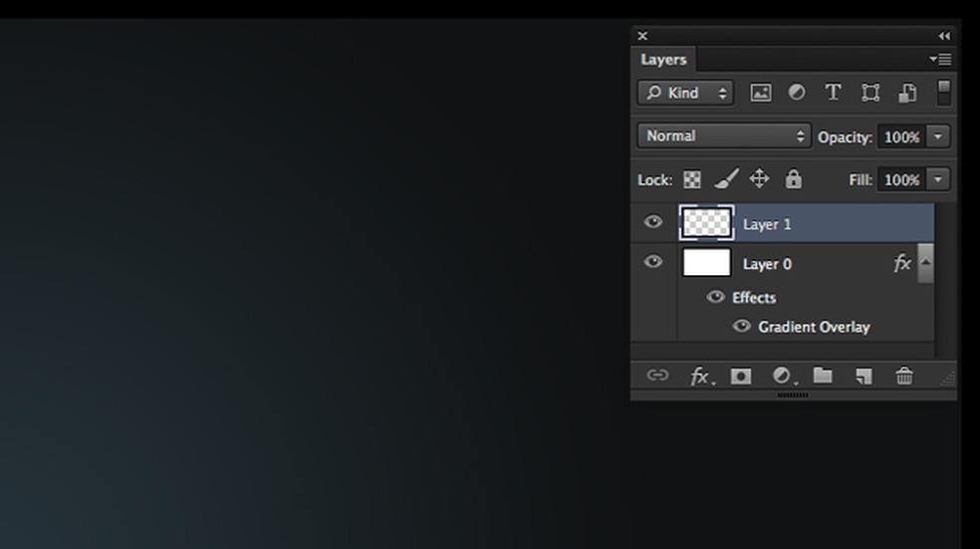Filter layers by shape layers icon
Image resolution: width=980 pixels, height=549 pixels.
tap(870, 93)
